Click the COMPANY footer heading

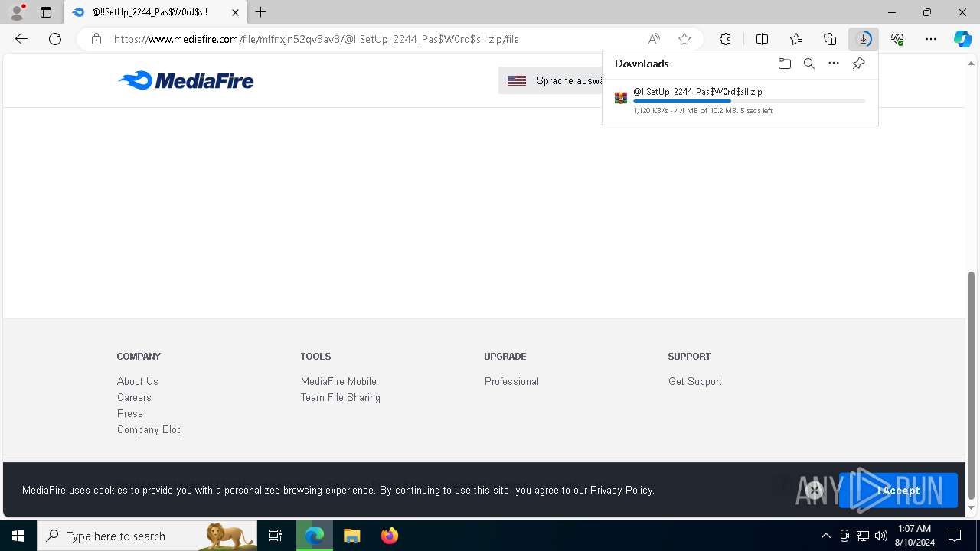point(139,357)
